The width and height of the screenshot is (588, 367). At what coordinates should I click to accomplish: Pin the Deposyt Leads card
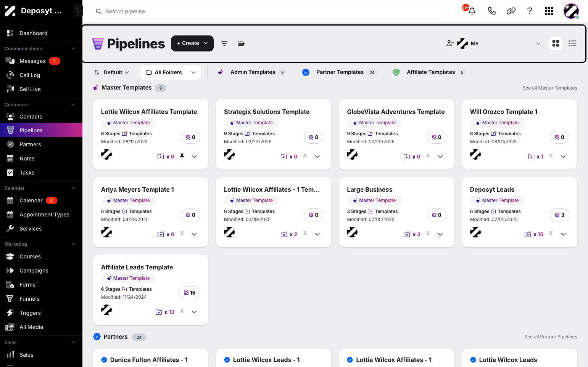(x=551, y=234)
